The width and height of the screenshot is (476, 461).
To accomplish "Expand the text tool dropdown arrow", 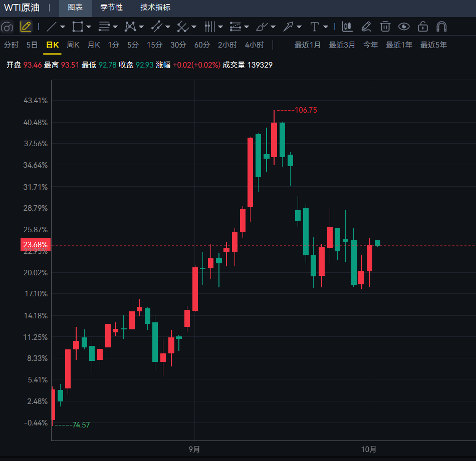I will pos(326,27).
